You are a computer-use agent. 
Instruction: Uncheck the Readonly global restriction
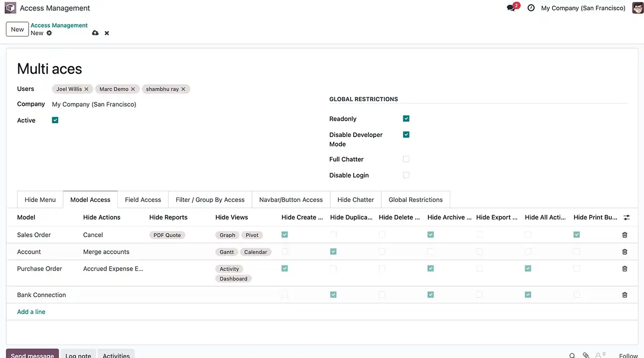click(x=406, y=118)
